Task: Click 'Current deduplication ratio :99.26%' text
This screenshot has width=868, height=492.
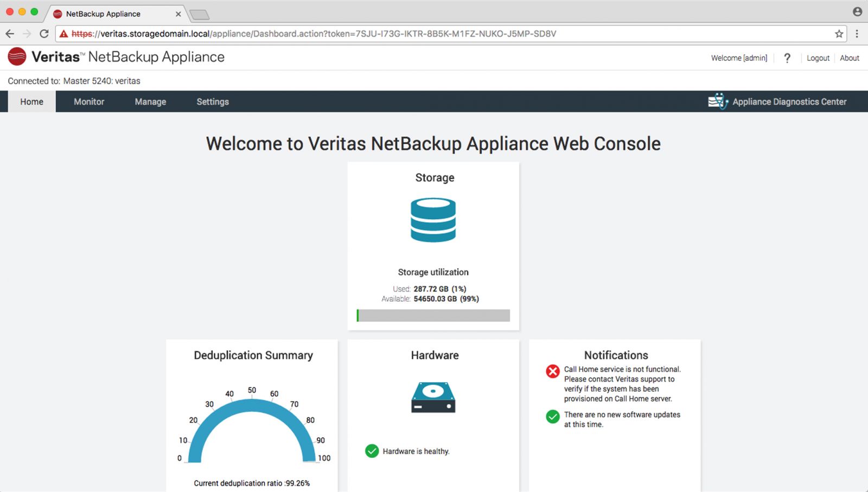Action: click(x=252, y=483)
